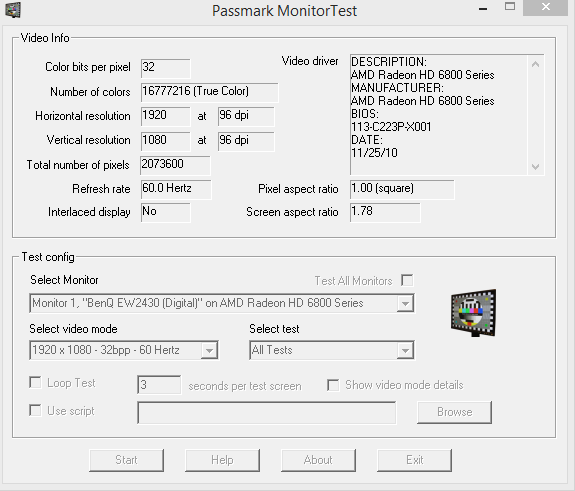Open the Select Monitor dropdown
575x491 pixels.
[x=222, y=303]
